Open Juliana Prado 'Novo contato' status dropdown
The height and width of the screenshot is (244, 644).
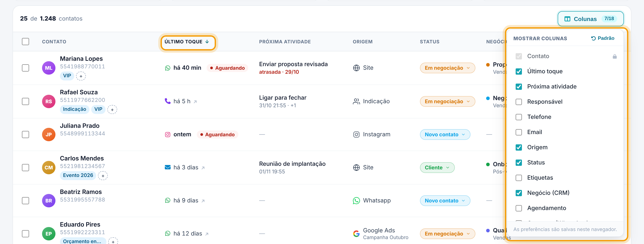coord(445,135)
